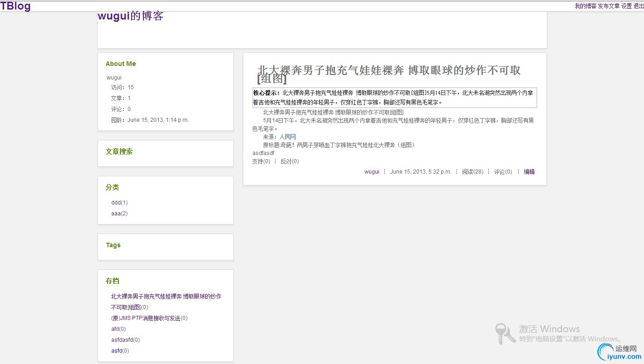Click the wugui username under About Me
Viewport: 644px width, 364px height.
(x=114, y=78)
